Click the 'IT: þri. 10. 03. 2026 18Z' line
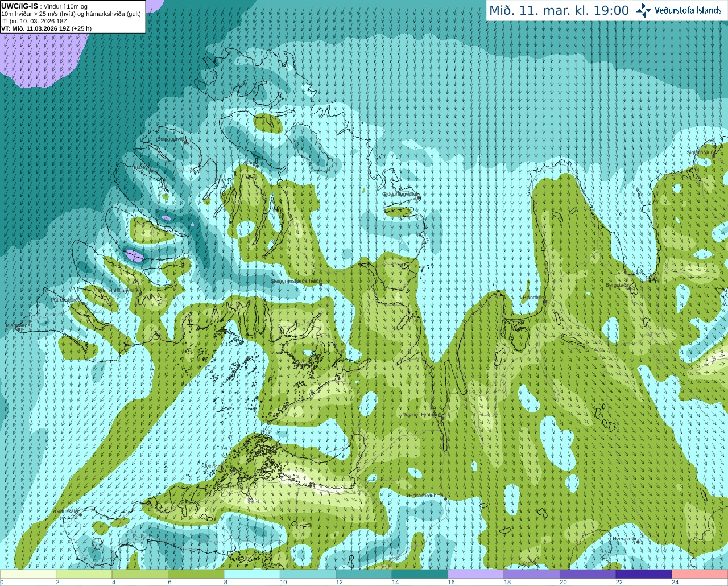The image size is (728, 586). (x=34, y=21)
